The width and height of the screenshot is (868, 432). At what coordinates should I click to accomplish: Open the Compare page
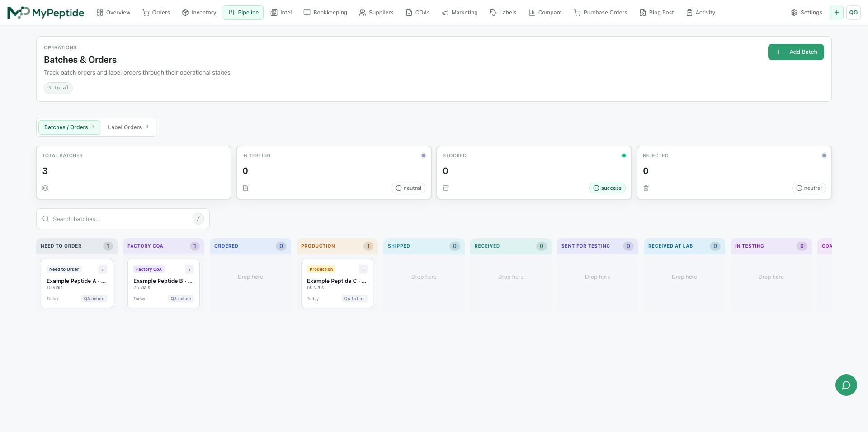tap(545, 13)
